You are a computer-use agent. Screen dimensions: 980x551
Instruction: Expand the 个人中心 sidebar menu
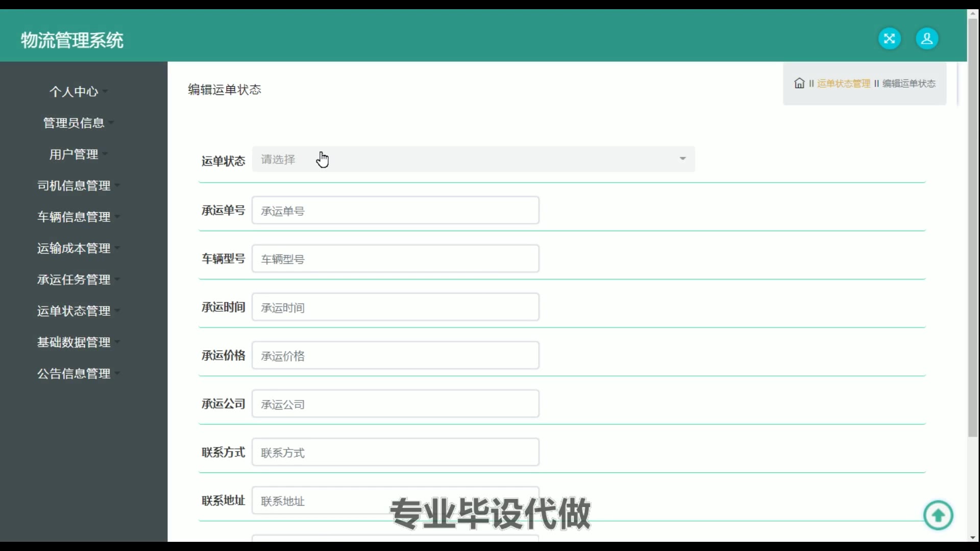pos(74,92)
